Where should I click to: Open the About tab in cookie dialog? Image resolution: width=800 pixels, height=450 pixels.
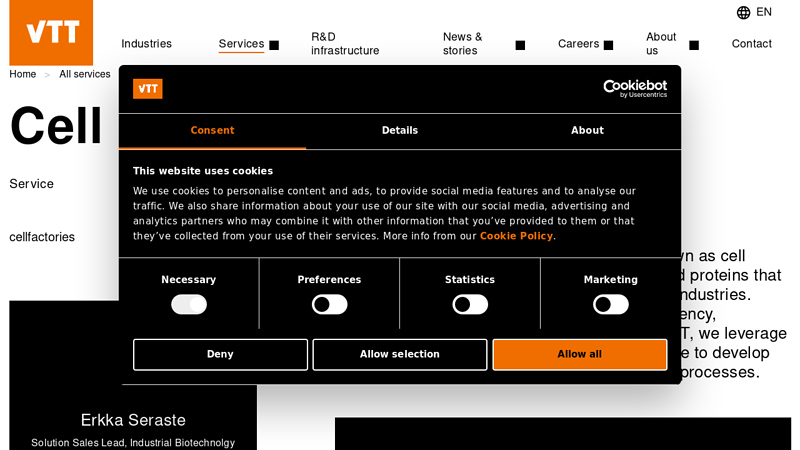coord(587,130)
